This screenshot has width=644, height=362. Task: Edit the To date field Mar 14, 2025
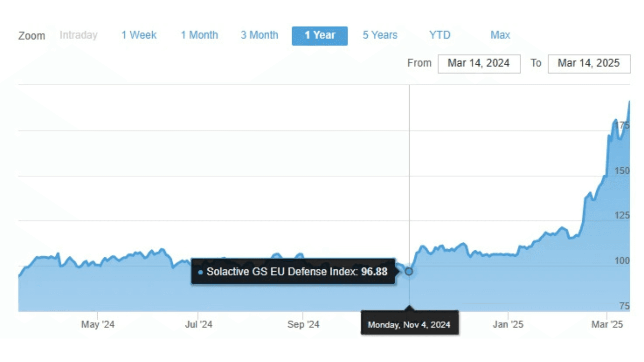point(589,64)
